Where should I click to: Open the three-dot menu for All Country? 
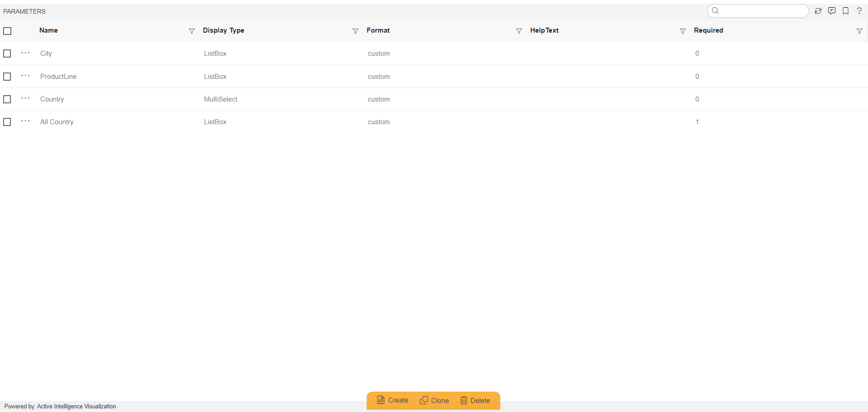25,121
